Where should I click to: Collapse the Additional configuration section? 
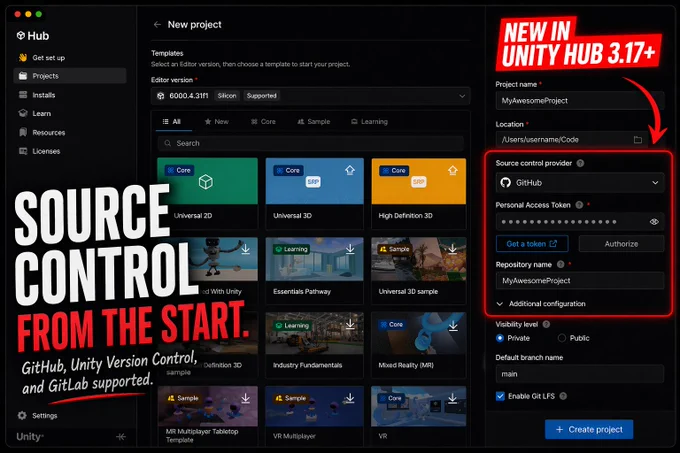click(x=541, y=304)
